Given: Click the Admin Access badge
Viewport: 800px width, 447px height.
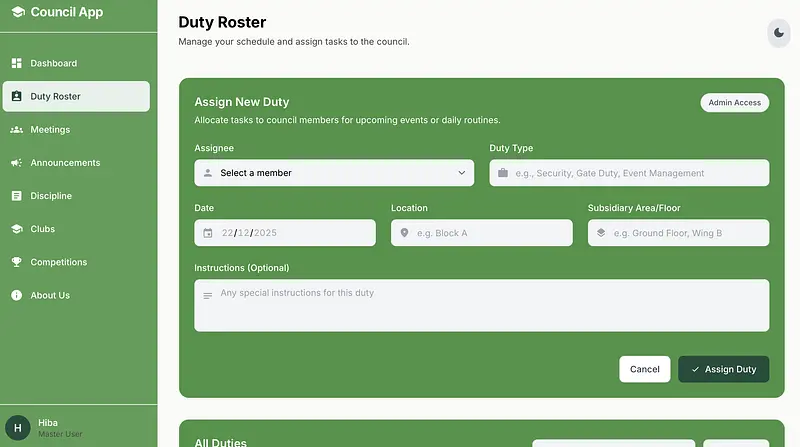Looking at the screenshot, I should click(734, 102).
